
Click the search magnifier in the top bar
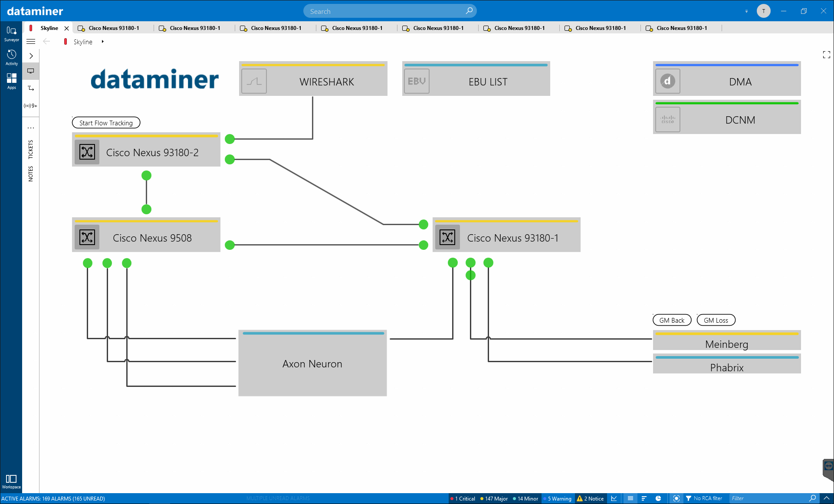point(469,11)
